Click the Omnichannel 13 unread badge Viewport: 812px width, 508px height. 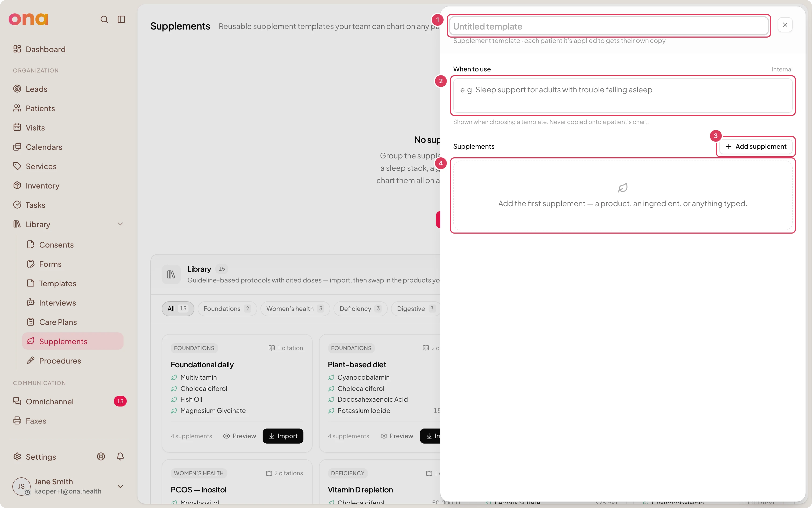point(120,401)
